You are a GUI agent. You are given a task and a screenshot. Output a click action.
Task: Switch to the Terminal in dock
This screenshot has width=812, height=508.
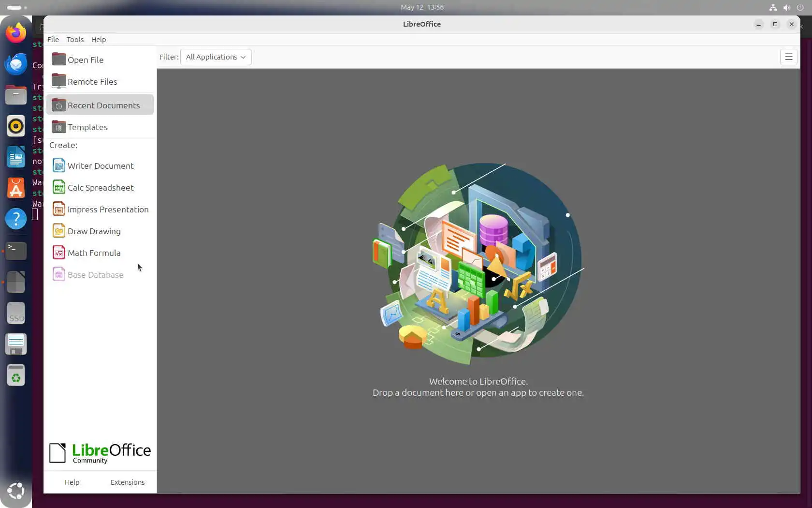tap(16, 251)
